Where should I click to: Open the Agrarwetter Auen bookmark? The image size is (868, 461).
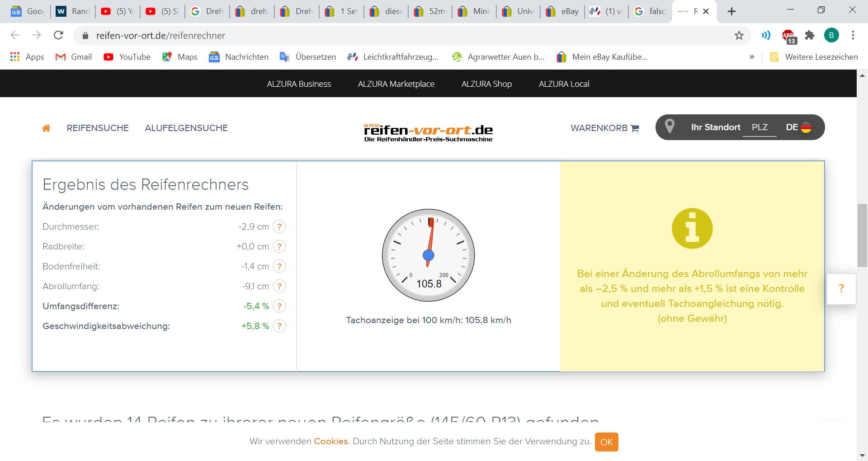tap(498, 57)
